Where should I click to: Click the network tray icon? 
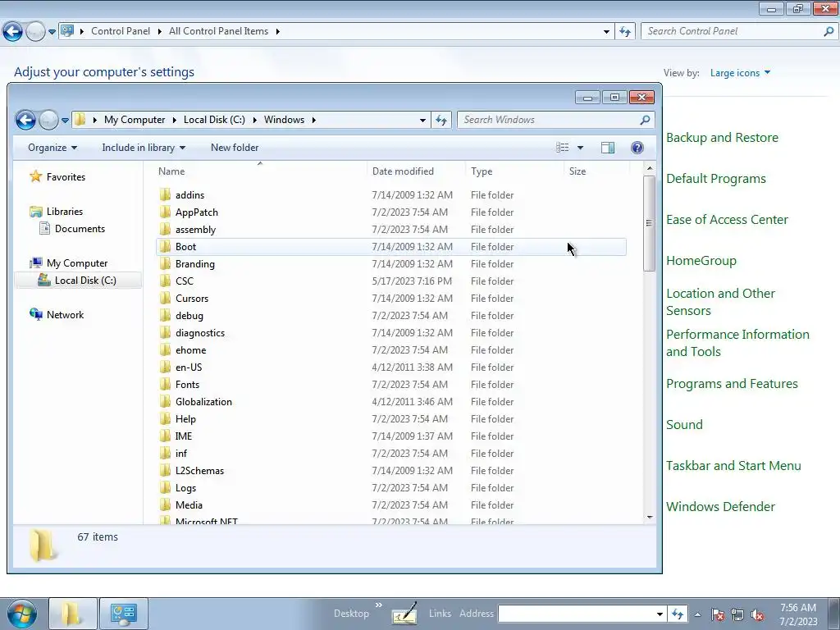click(x=737, y=614)
